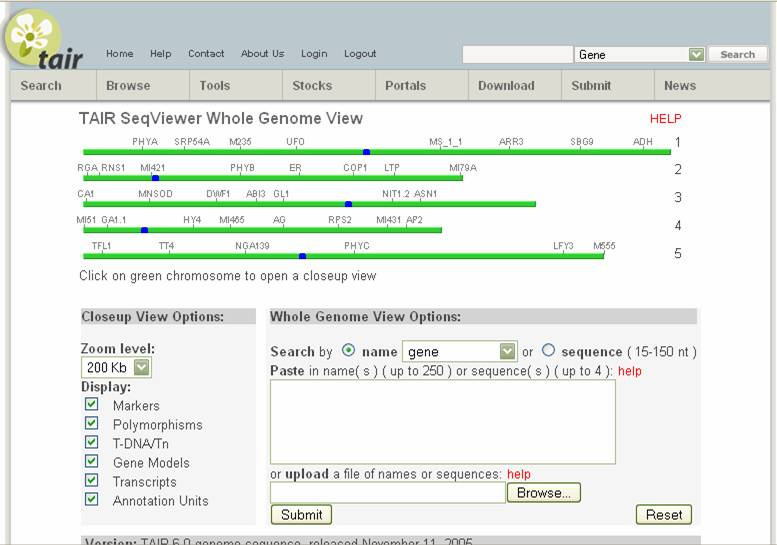Click the PHYA marker on chromosome 1

pos(145,142)
